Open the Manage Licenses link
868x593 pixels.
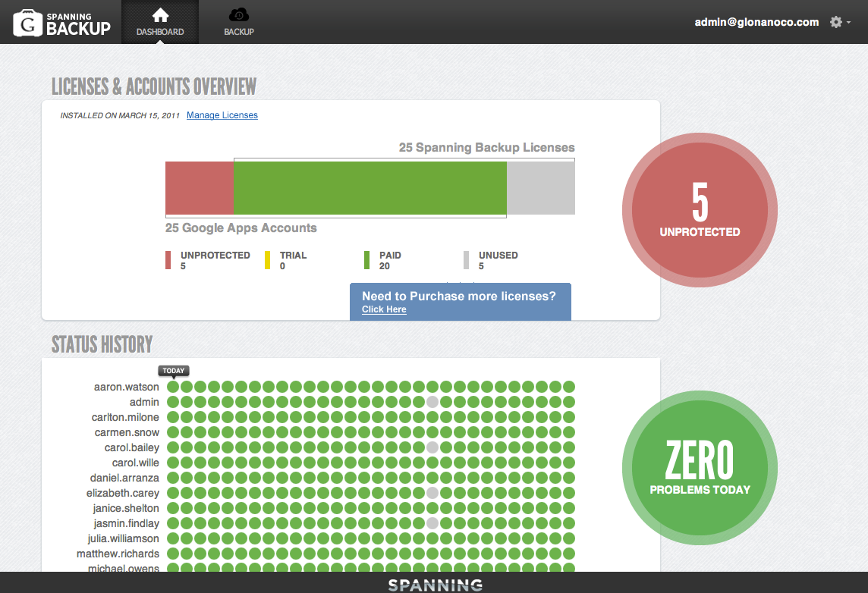pyautogui.click(x=222, y=115)
